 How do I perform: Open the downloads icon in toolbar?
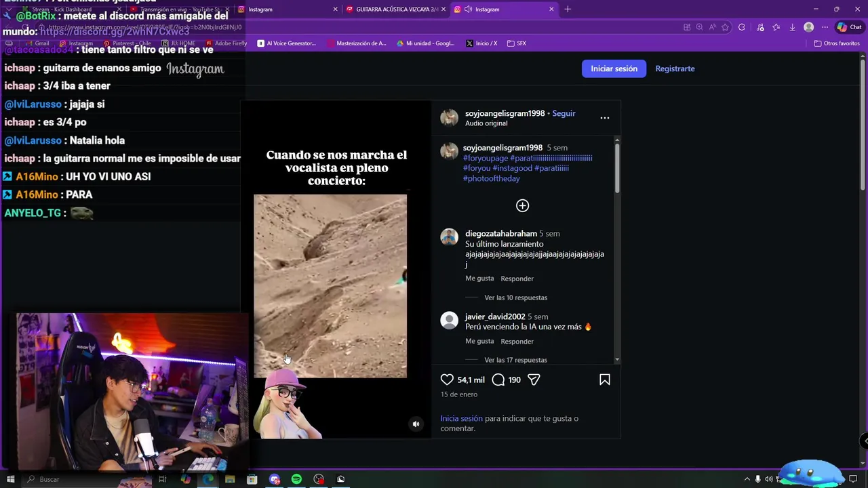[792, 27]
